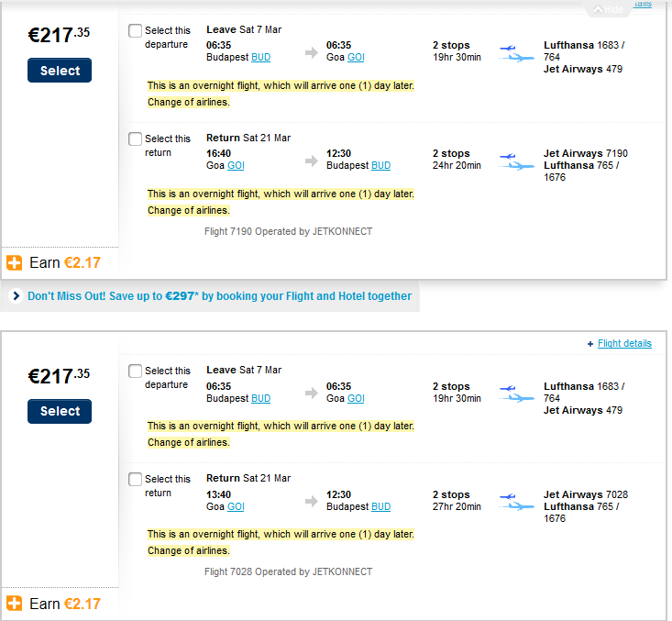The height and width of the screenshot is (621, 672).
Task: Check first result's Select this departure box
Action: (135, 31)
